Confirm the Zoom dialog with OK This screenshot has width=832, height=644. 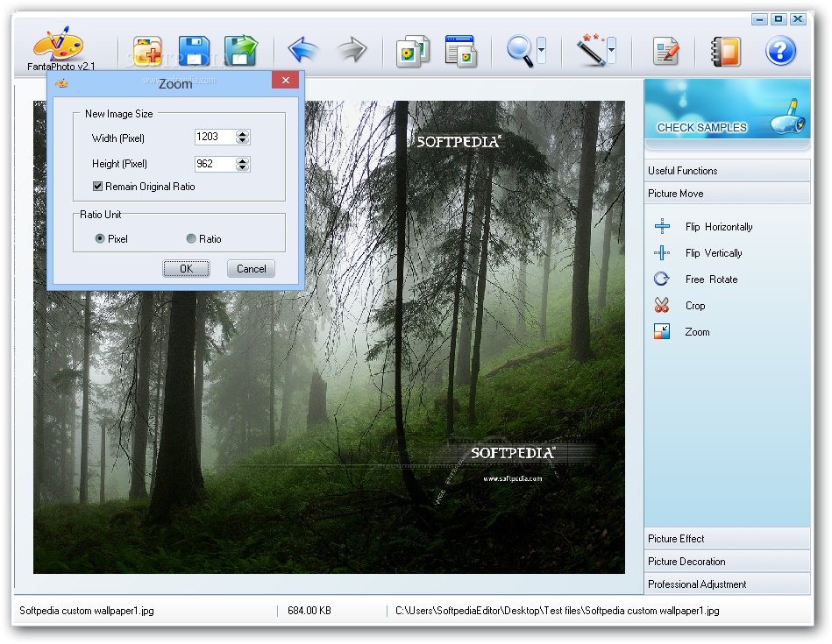pyautogui.click(x=186, y=268)
